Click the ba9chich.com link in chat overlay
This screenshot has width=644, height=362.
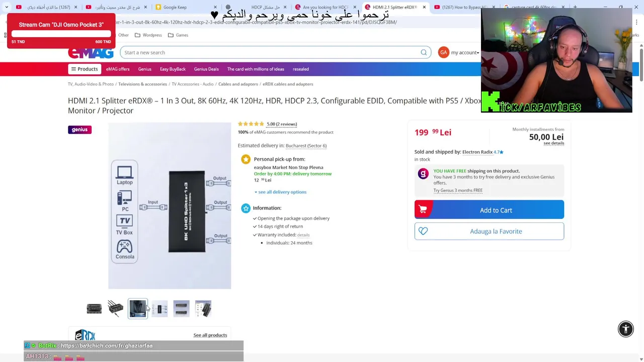pyautogui.click(x=106, y=346)
